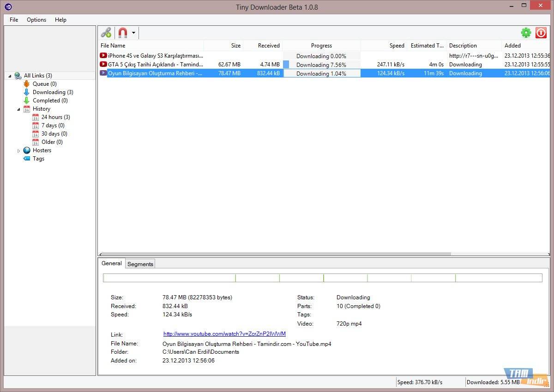Open the File menu
Image resolution: width=554 pixels, height=392 pixels.
[x=14, y=20]
